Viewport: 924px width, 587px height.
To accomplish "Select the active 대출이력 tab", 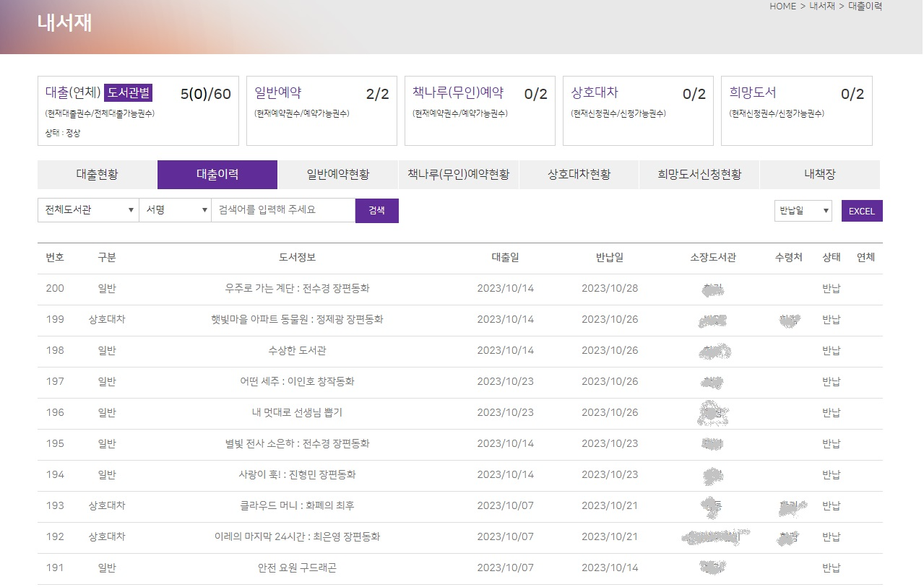I will pos(218,174).
